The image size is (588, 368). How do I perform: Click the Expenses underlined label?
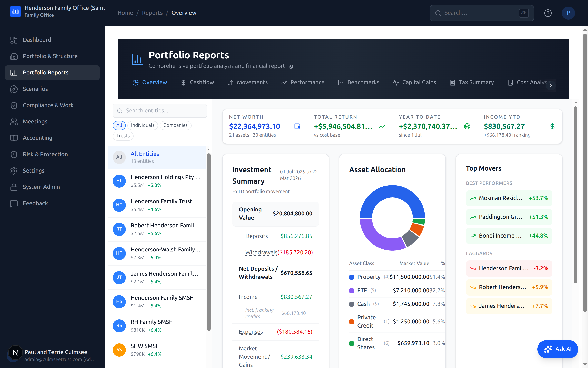251,332
